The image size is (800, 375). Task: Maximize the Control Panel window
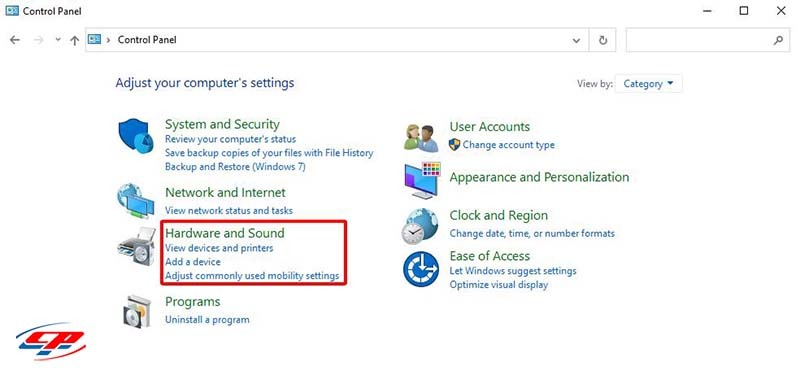tap(744, 10)
